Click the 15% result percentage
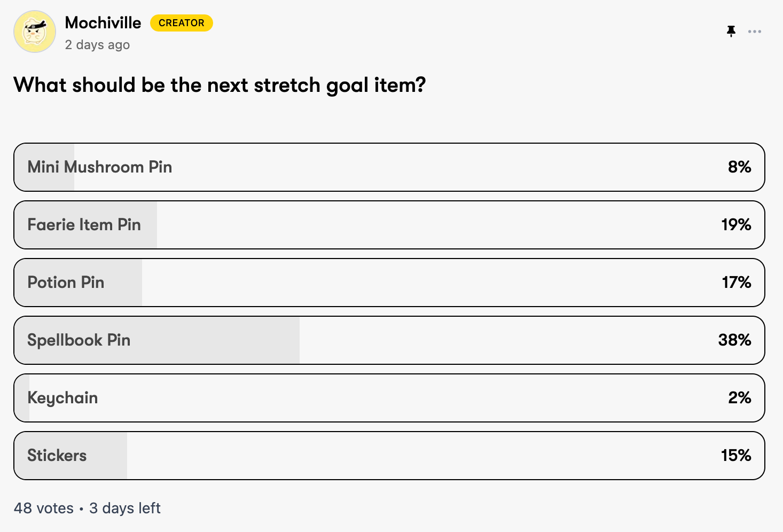This screenshot has height=532, width=783. click(736, 456)
